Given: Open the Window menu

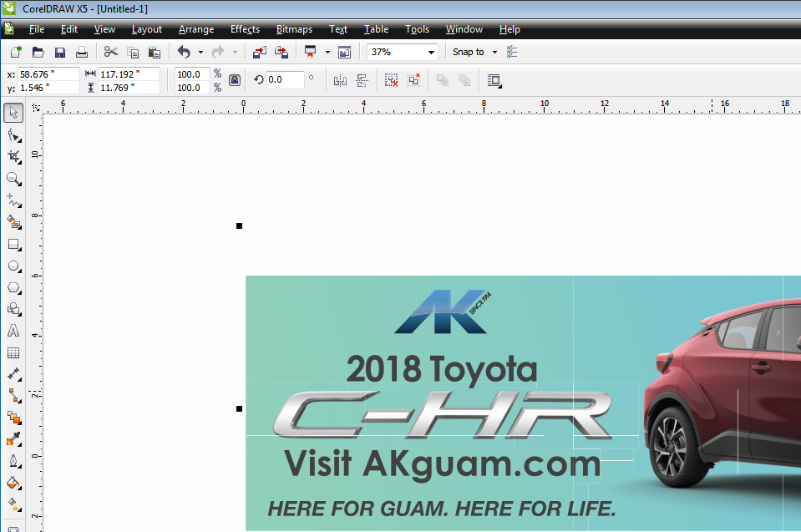Looking at the screenshot, I should [x=464, y=29].
